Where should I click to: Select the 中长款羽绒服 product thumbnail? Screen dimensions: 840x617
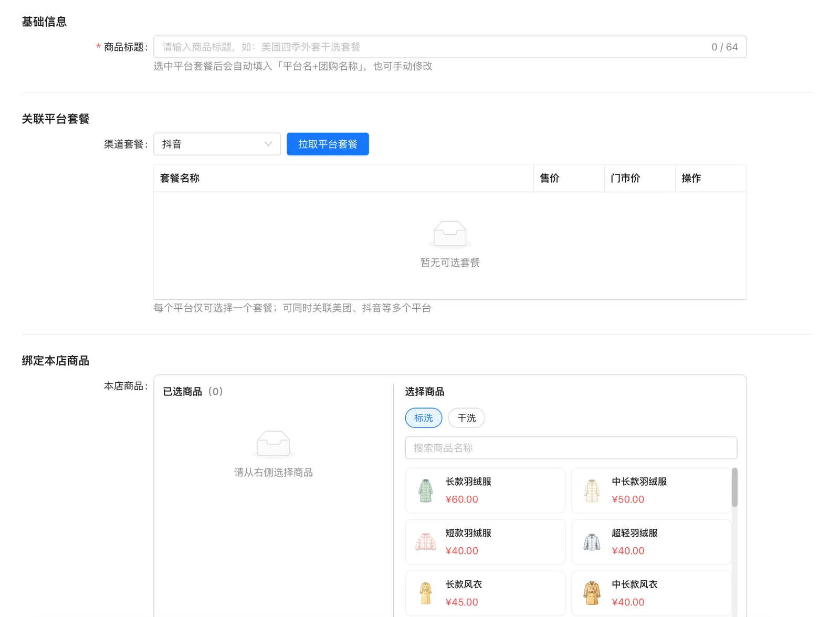pos(592,490)
